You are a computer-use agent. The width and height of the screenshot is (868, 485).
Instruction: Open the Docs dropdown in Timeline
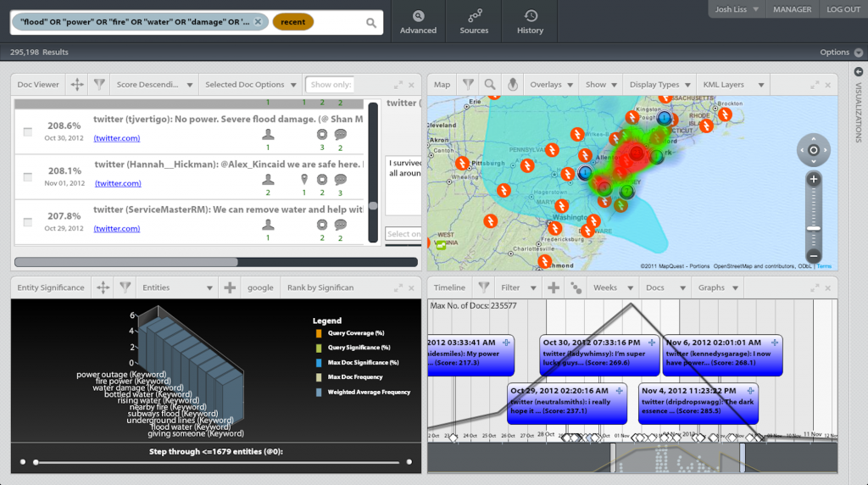[665, 288]
